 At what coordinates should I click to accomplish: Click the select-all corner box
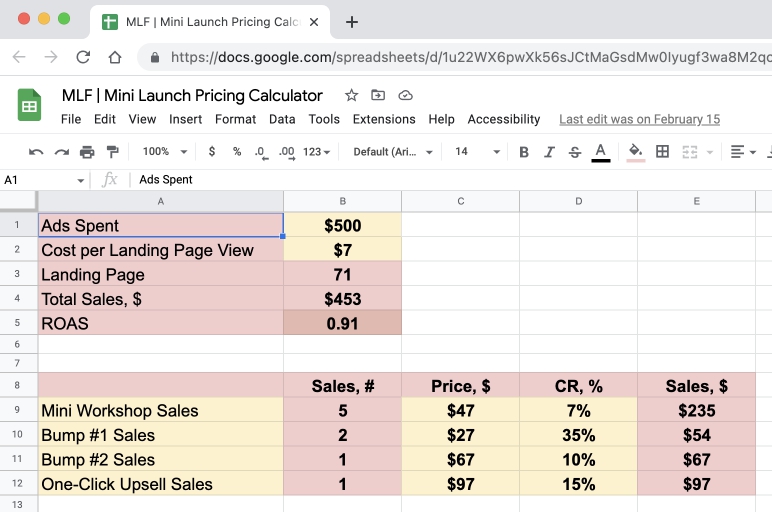tap(18, 201)
